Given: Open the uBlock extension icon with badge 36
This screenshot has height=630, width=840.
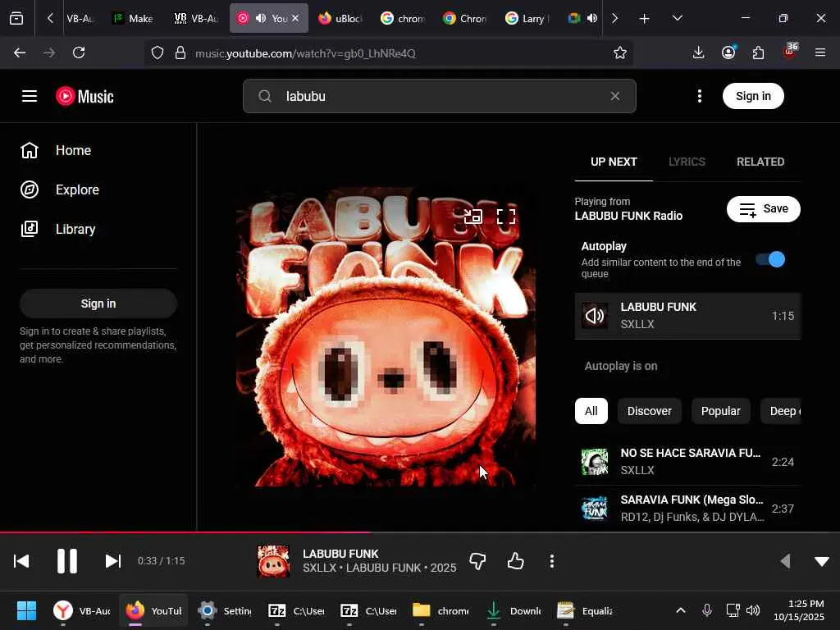Looking at the screenshot, I should tap(790, 52).
